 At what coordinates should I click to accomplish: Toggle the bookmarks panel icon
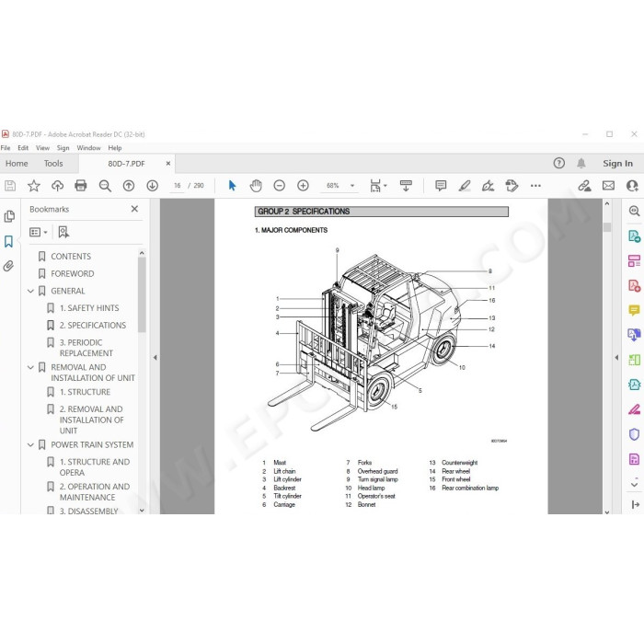tap(8, 241)
